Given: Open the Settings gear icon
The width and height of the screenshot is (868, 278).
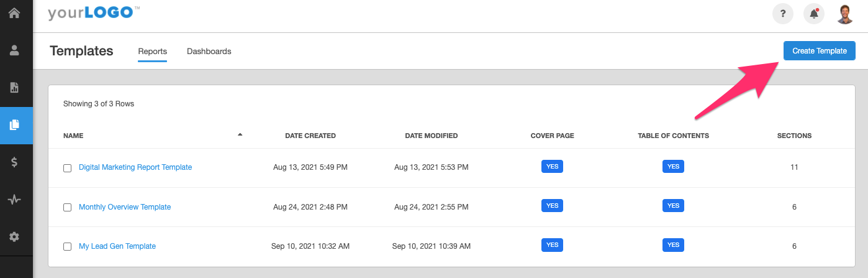Looking at the screenshot, I should pyautogui.click(x=14, y=237).
